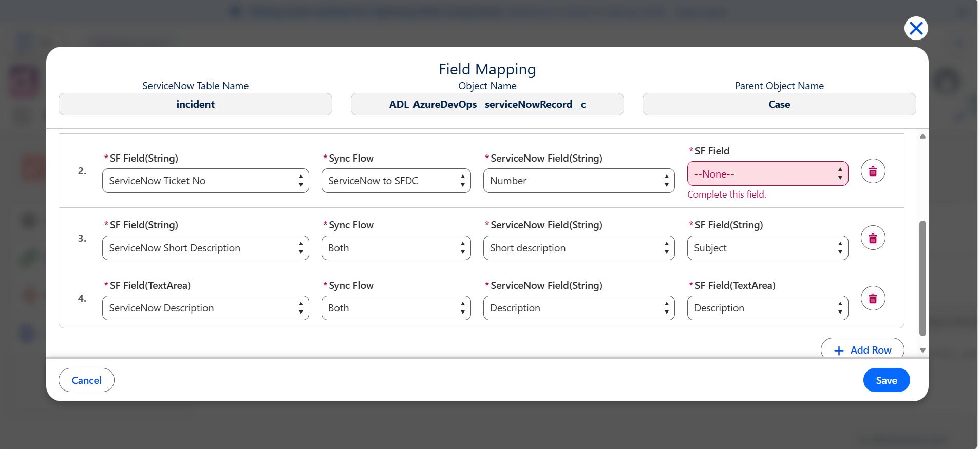The image size is (980, 449).
Task: Open the ServiceNow Short Description dropdown
Action: [205, 248]
